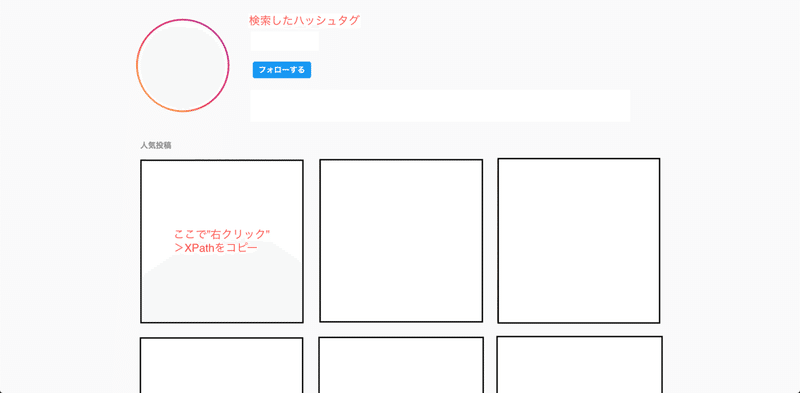
Task: Click the 人気投稿 section label
Action: 156,145
